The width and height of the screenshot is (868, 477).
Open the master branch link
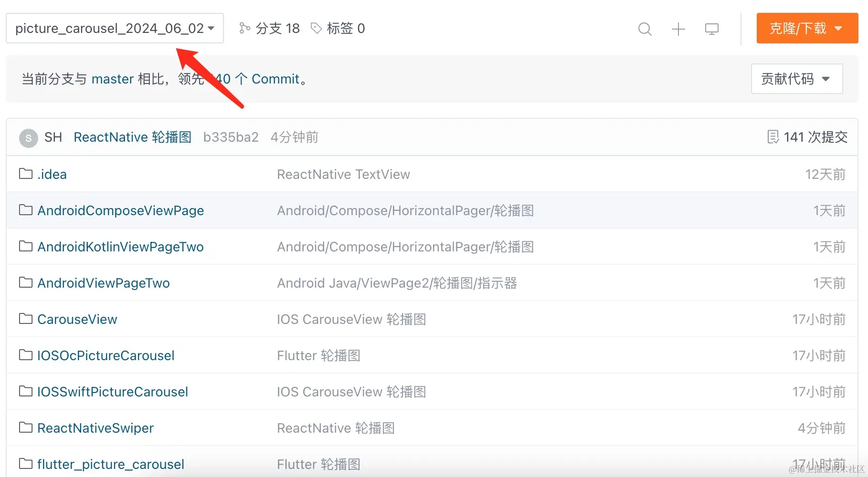(x=113, y=79)
